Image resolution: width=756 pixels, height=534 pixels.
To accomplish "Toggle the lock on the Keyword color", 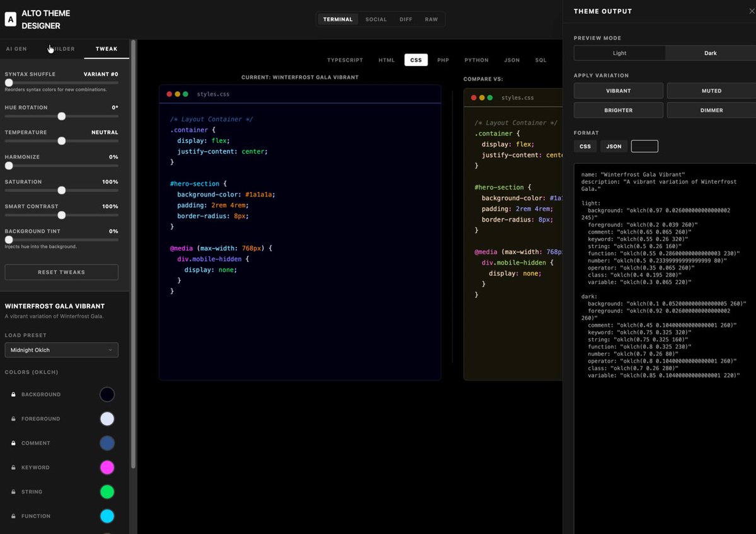I will pyautogui.click(x=13, y=468).
